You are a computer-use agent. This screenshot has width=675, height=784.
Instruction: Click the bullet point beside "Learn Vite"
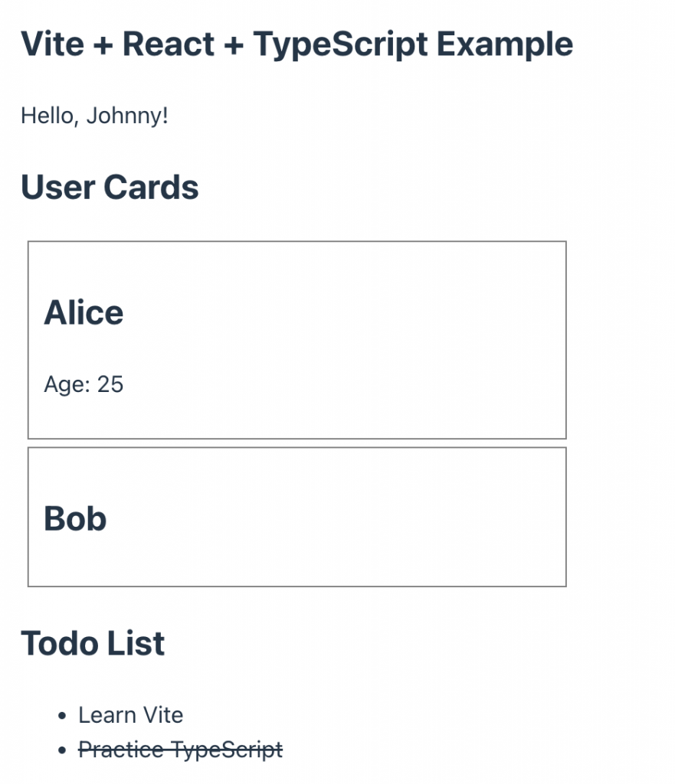[x=63, y=716]
